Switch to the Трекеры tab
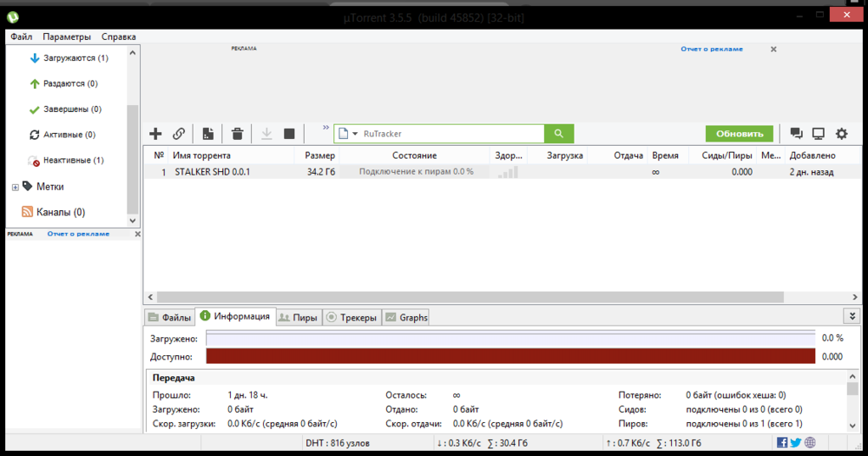This screenshot has width=868, height=456. point(352,318)
